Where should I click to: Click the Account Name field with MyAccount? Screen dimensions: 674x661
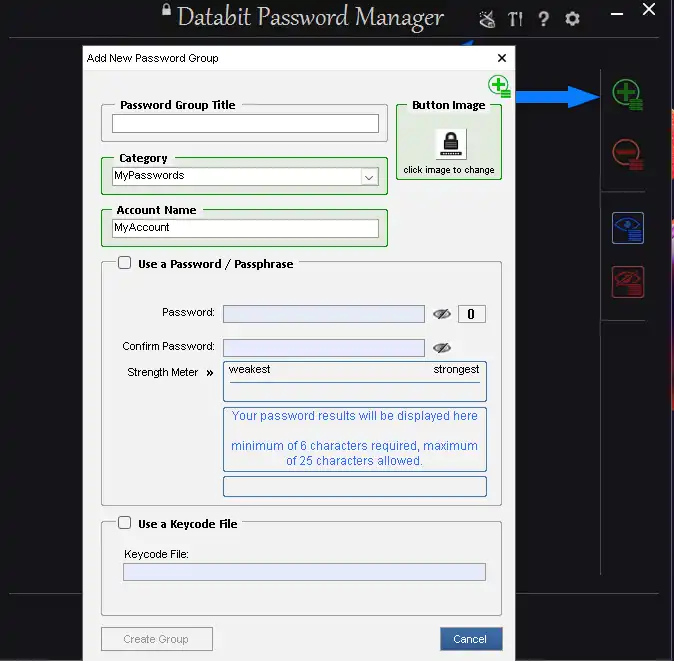coord(245,228)
